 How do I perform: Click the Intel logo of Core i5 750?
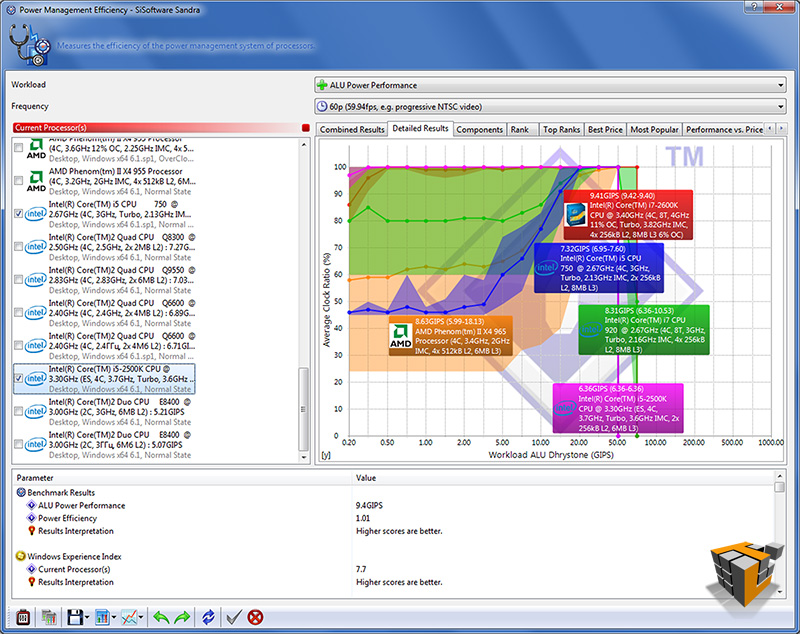[35, 214]
